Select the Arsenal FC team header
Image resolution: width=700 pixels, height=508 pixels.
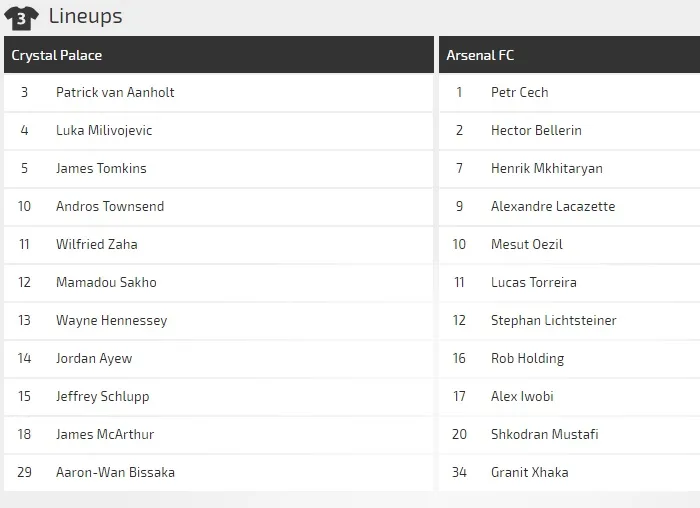(480, 55)
